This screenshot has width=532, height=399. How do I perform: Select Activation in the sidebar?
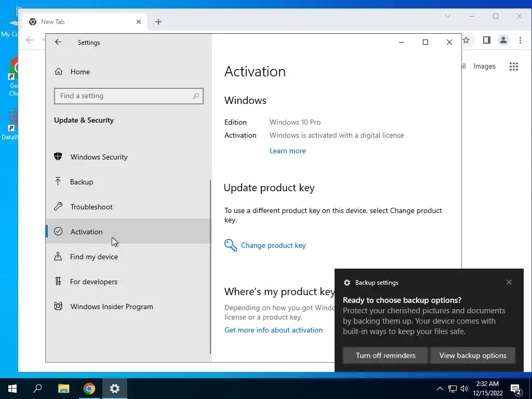click(128, 231)
